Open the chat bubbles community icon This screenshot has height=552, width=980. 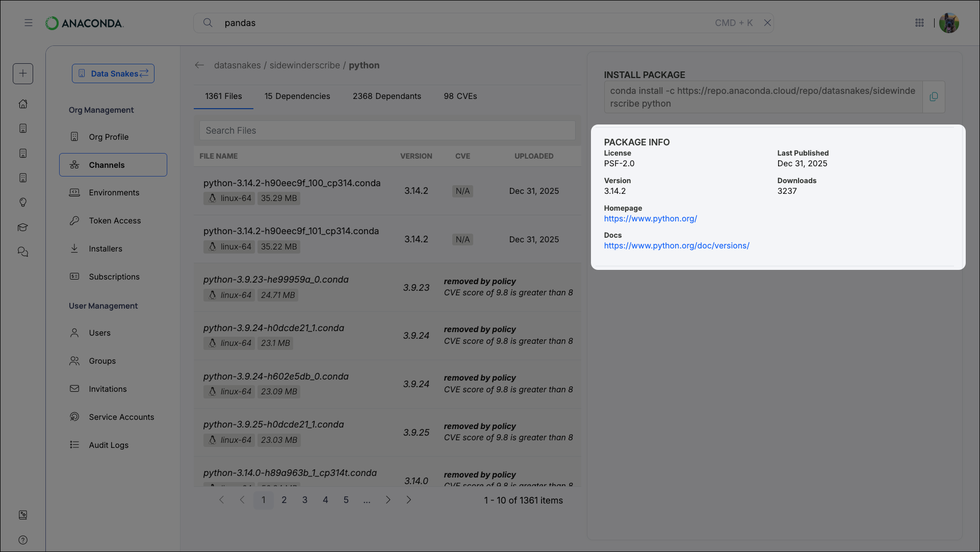[23, 252]
